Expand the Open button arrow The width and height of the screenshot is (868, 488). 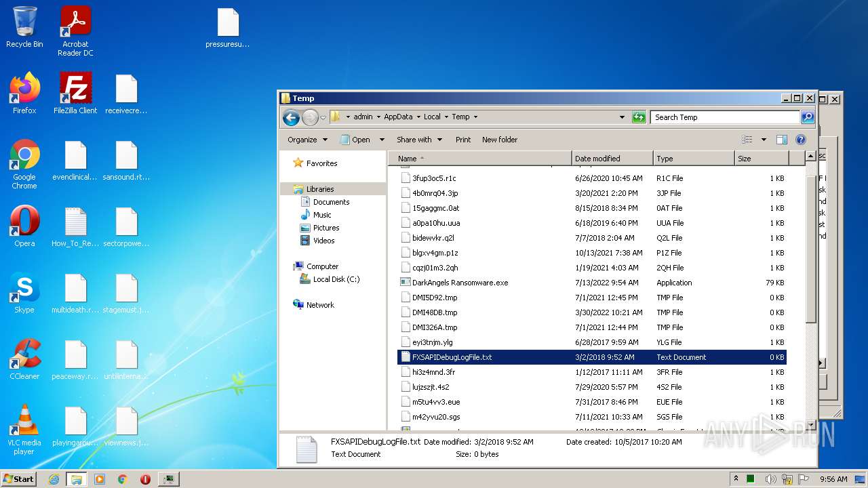[382, 140]
